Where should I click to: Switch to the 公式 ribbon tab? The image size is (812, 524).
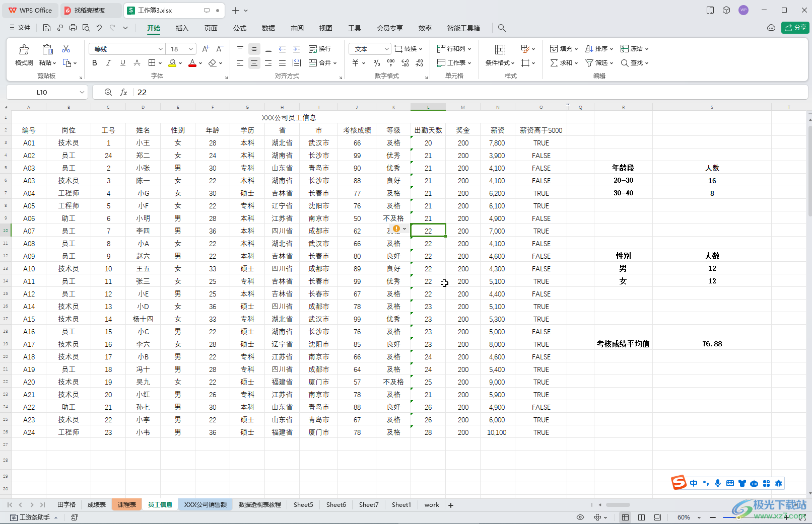[240, 28]
